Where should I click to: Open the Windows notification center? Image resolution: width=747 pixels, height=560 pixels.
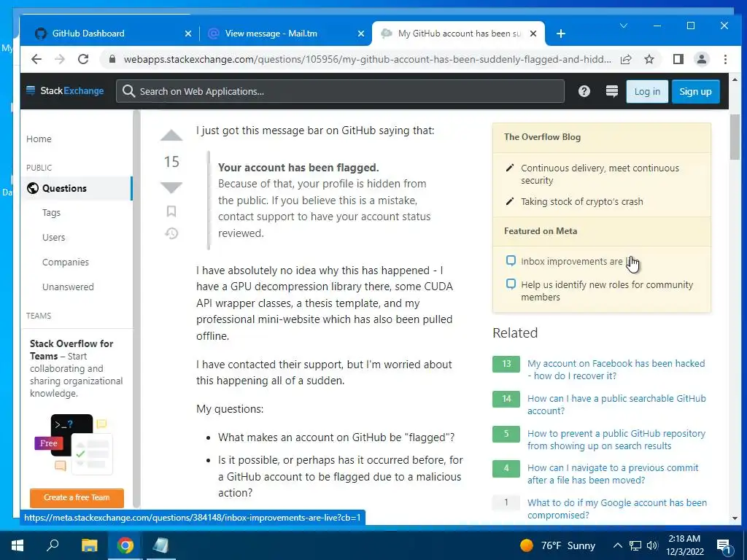[x=724, y=546]
